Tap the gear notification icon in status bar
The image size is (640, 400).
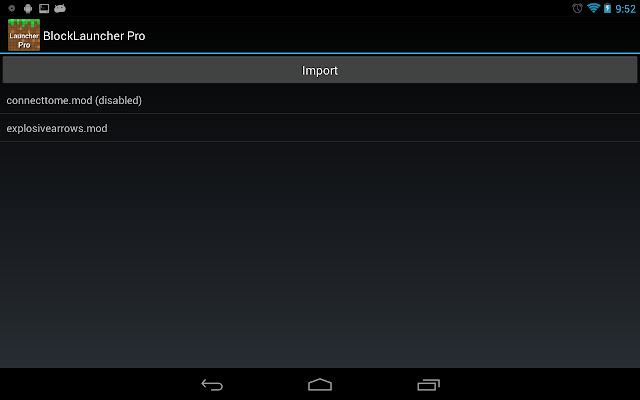(11, 8)
